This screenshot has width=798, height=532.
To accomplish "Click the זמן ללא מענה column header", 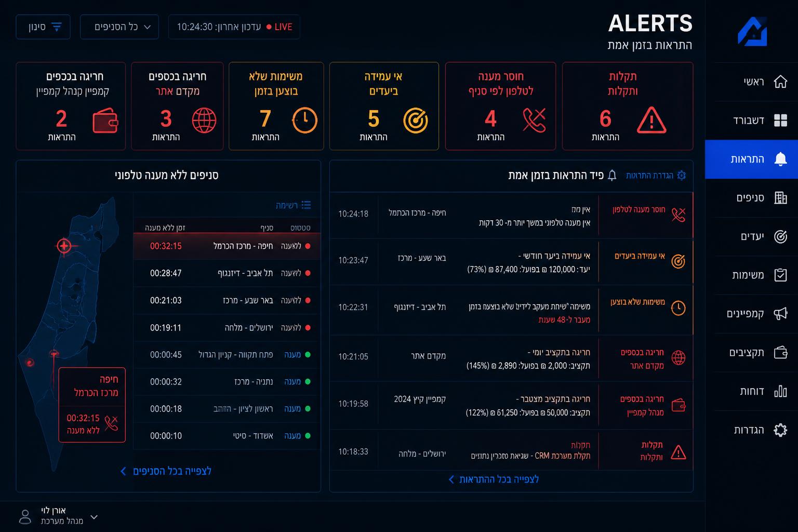I will pos(165,228).
